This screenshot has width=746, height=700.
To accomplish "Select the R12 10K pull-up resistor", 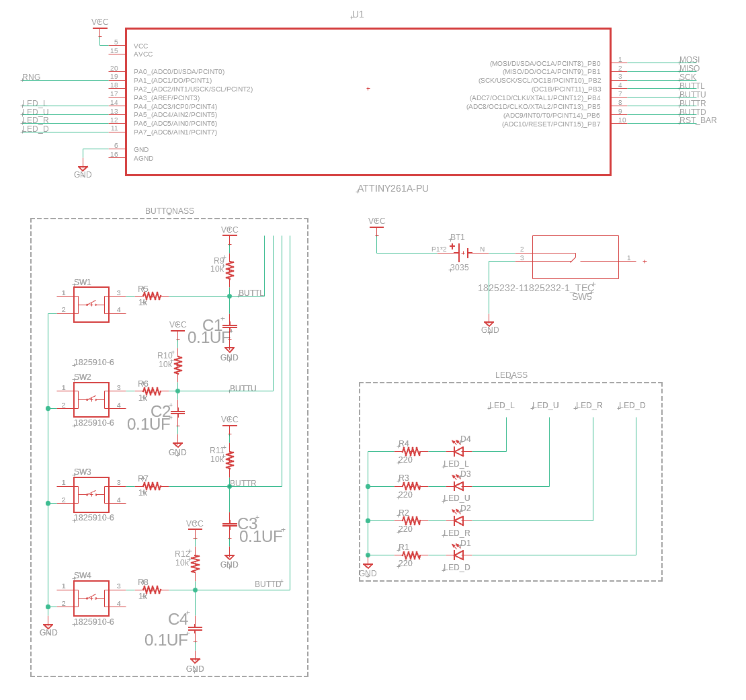I will [195, 563].
